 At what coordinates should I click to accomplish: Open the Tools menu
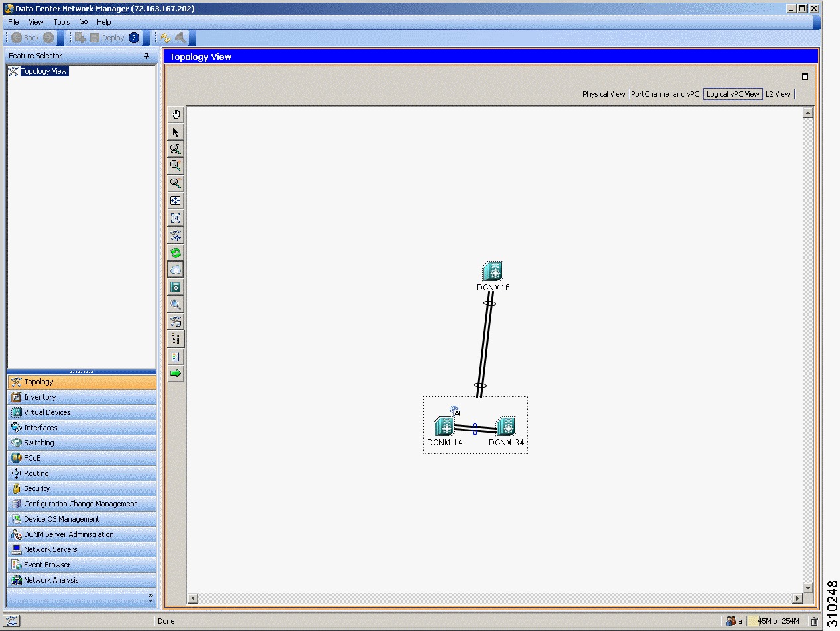click(62, 22)
